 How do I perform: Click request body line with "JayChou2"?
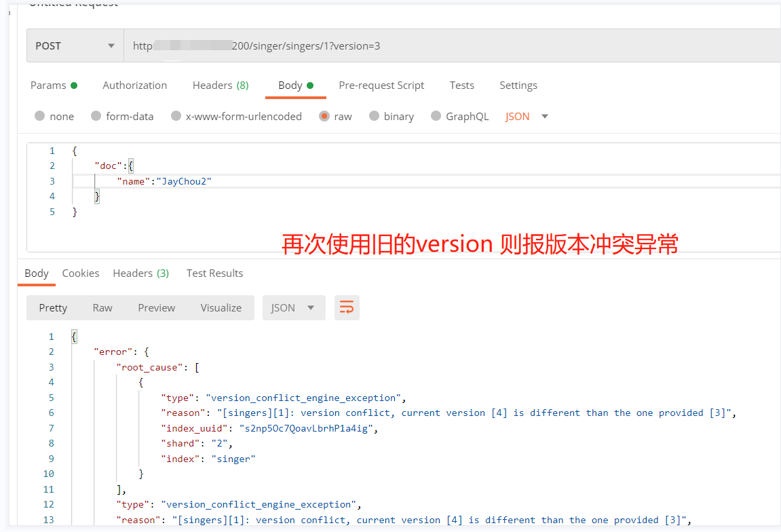(164, 181)
